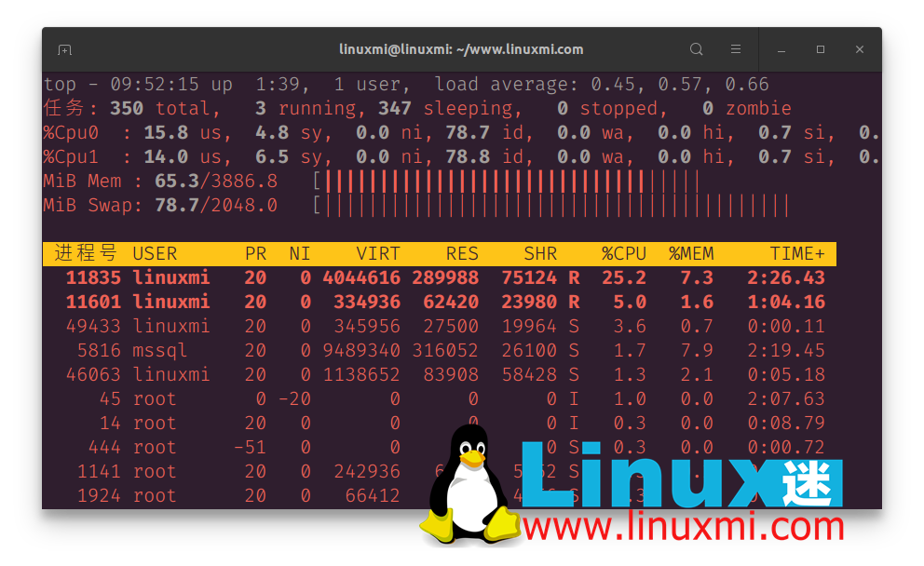This screenshot has height=566, width=924.
Task: Click memory value 65.3/3886.8
Action: (x=216, y=182)
